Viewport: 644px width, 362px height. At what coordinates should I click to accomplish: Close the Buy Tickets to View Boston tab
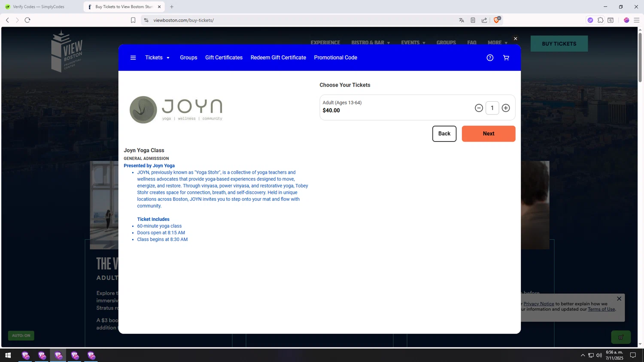(x=159, y=7)
